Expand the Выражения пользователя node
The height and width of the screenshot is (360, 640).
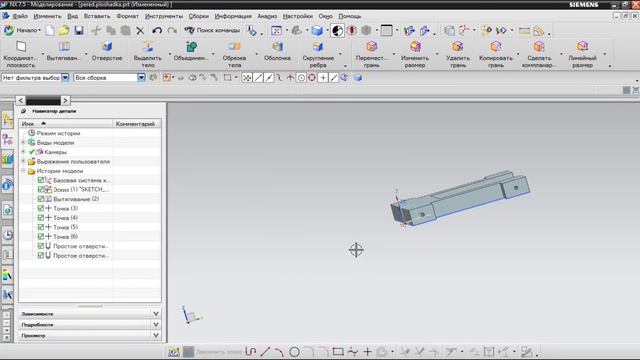23,161
